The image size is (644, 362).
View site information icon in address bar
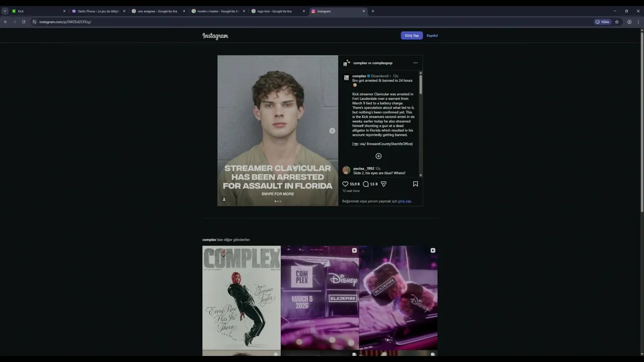tap(34, 22)
